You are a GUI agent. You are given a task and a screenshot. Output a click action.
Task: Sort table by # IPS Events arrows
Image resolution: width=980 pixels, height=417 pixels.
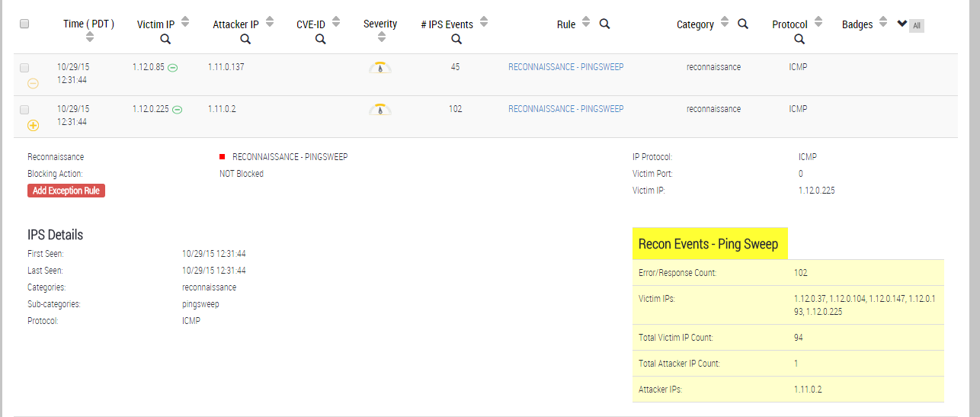[483, 22]
